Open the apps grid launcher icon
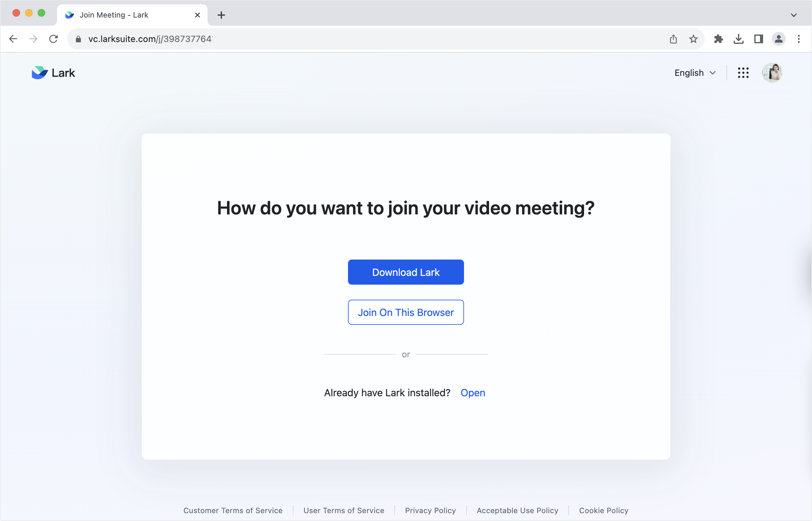 (x=743, y=73)
